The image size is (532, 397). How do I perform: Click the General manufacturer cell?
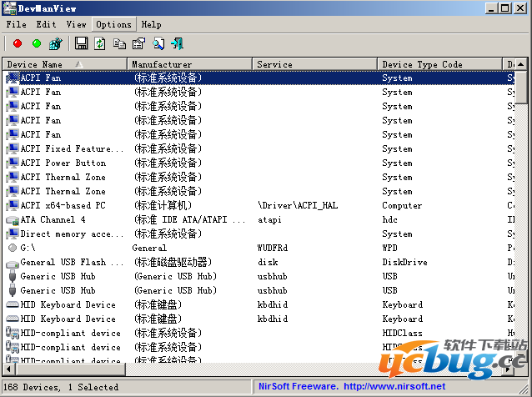(149, 248)
